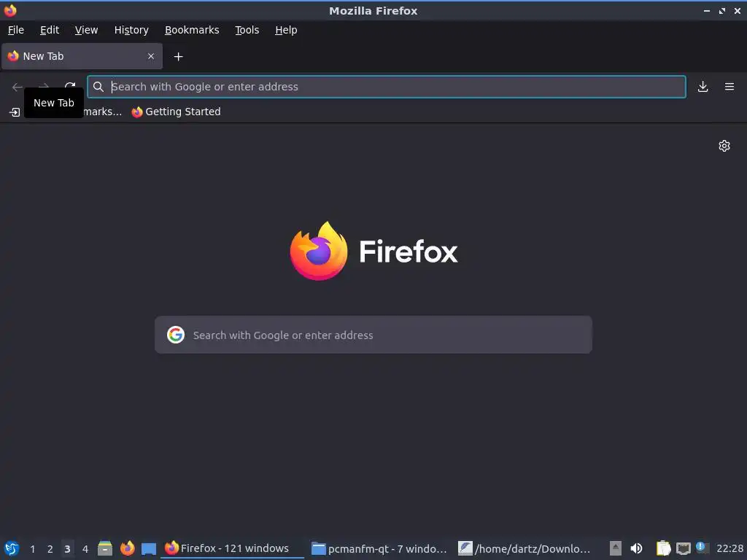Open the Firefox hamburger application menu

[729, 87]
